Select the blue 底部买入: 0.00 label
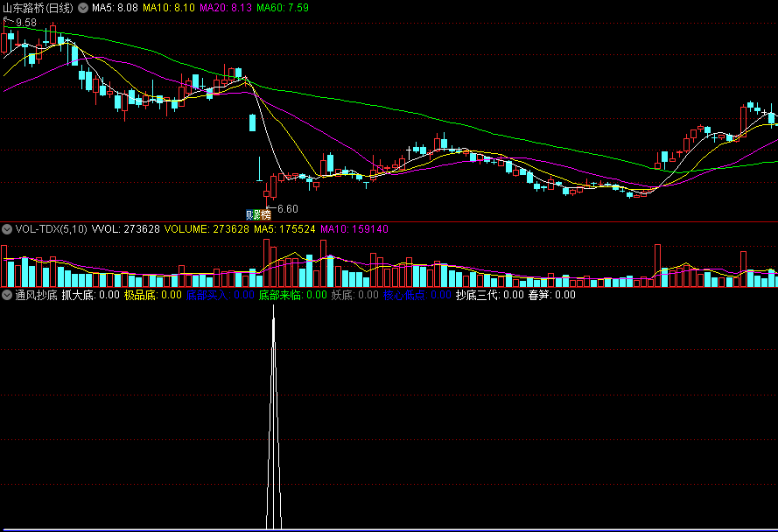Image resolution: width=778 pixels, height=532 pixels. coord(221,295)
